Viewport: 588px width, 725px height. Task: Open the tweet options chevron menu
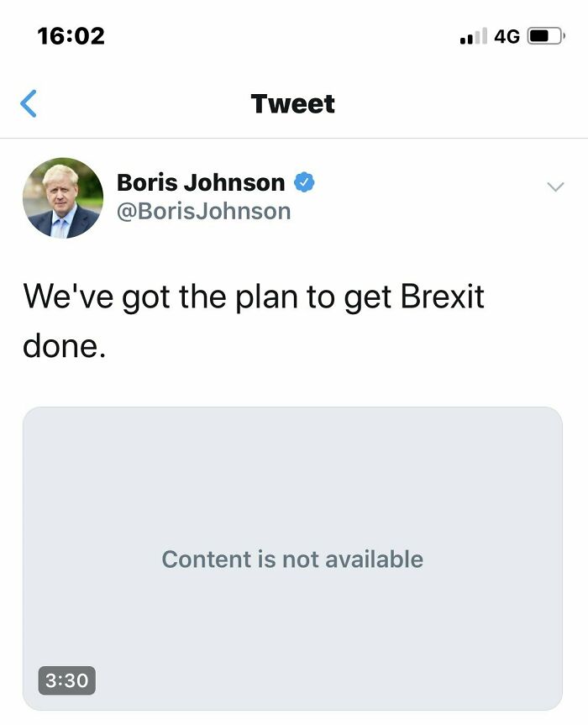pyautogui.click(x=554, y=187)
